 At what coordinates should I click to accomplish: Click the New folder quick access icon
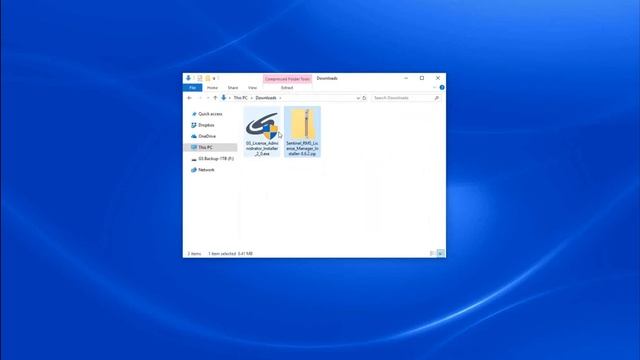[207, 78]
